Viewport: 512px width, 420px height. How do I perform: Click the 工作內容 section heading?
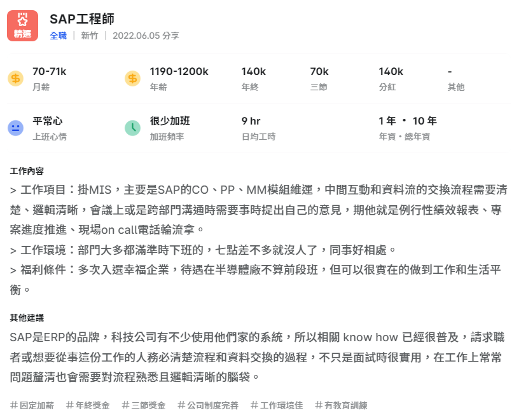[27, 171]
